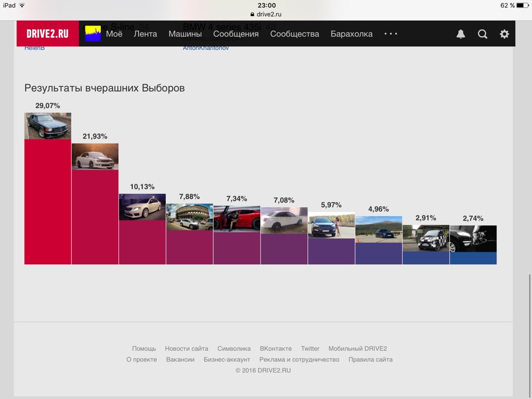
Task: Expand the three-dots more menu
Action: pyautogui.click(x=391, y=34)
